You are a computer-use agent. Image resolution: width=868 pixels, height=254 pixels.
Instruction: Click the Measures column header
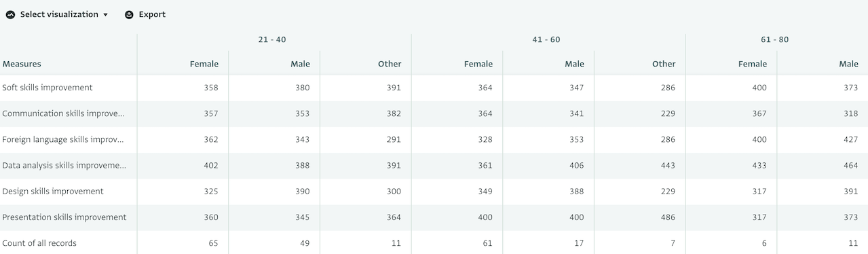tap(22, 64)
